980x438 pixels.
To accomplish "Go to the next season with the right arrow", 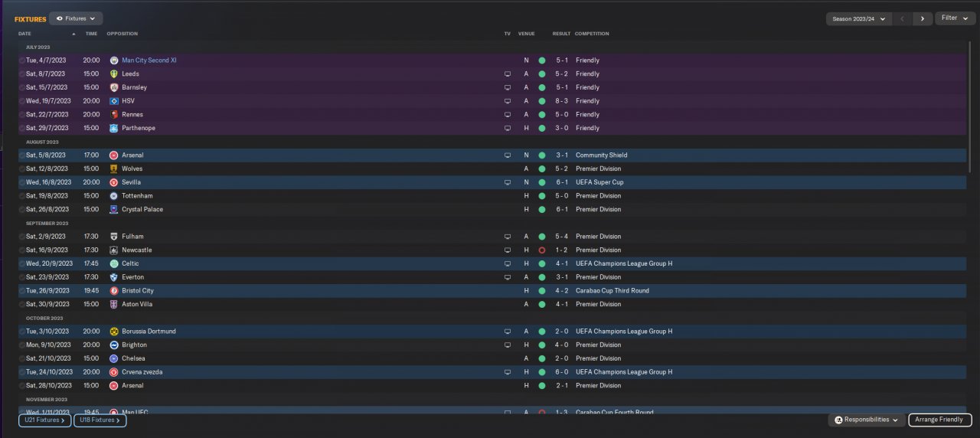I will 922,18.
